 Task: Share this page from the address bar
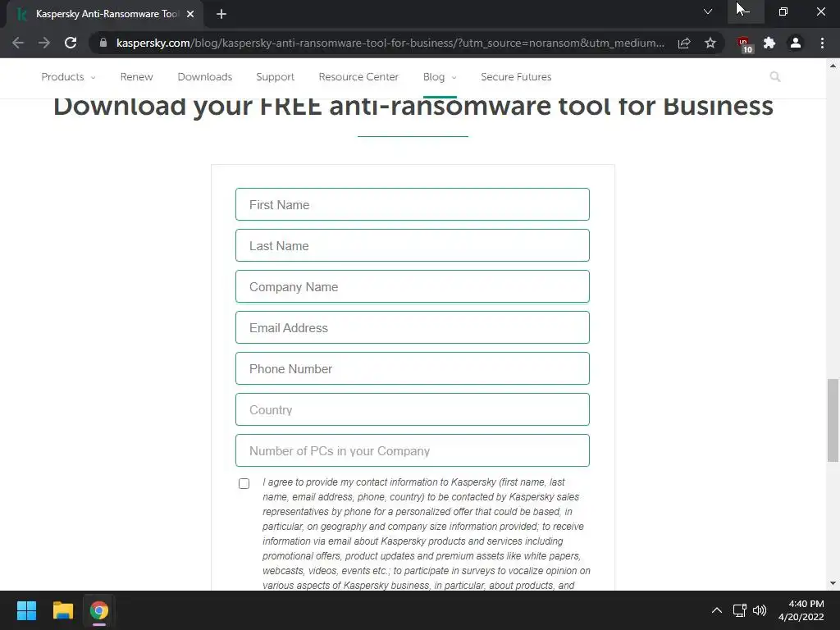pyautogui.click(x=684, y=43)
